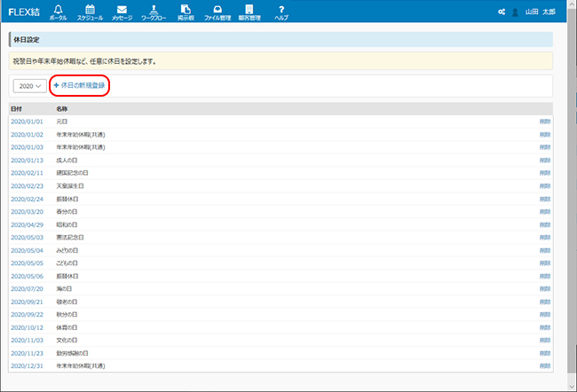Viewport: 577px width, 392px height.
Task: Open the ワークフロー stamp icon
Action: click(154, 12)
